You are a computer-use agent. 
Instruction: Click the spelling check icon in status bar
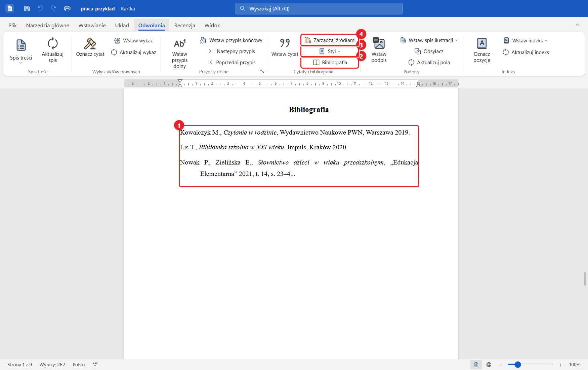pyautogui.click(x=95, y=364)
